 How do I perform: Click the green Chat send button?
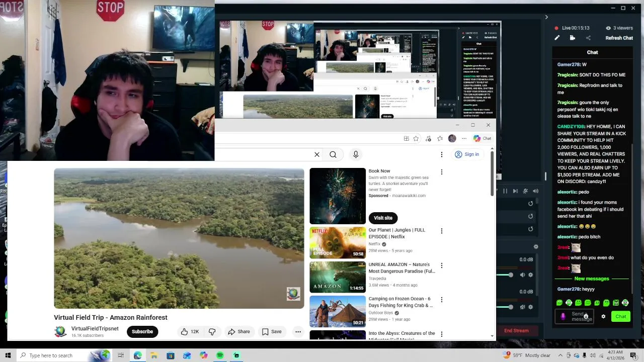coord(621,316)
